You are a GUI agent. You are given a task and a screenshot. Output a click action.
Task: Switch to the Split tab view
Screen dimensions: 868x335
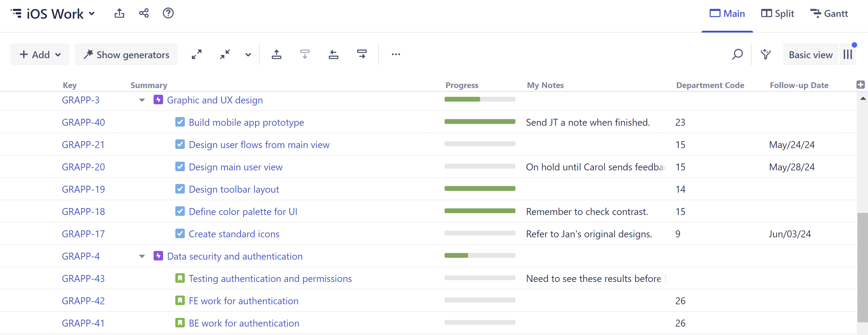[x=779, y=14]
